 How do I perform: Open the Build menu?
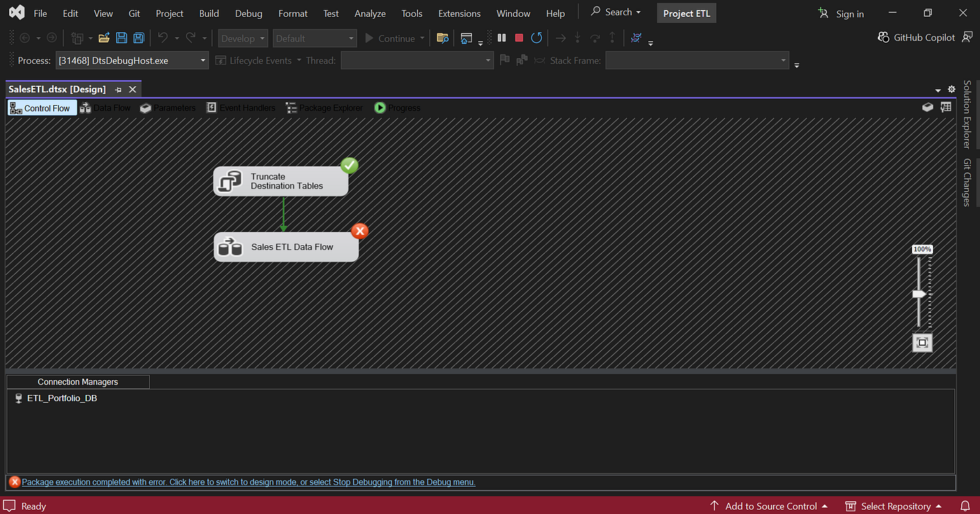209,13
